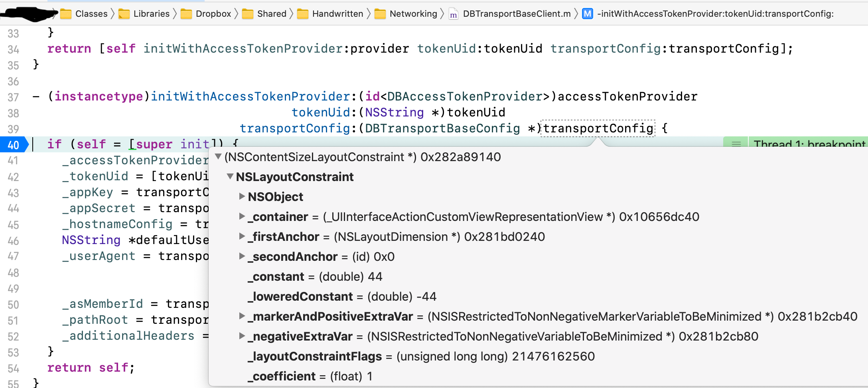
Task: Expand the _container variable
Action: [x=242, y=216]
